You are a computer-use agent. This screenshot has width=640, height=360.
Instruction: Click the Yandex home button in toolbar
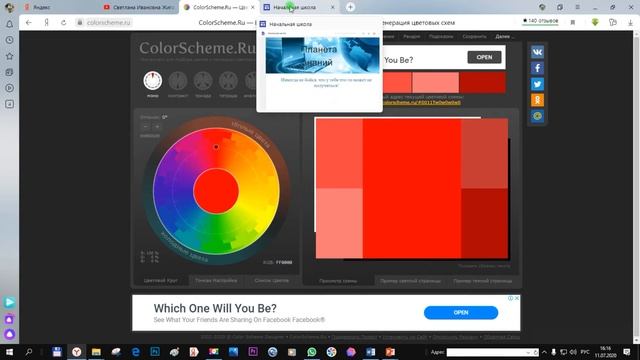(47, 22)
